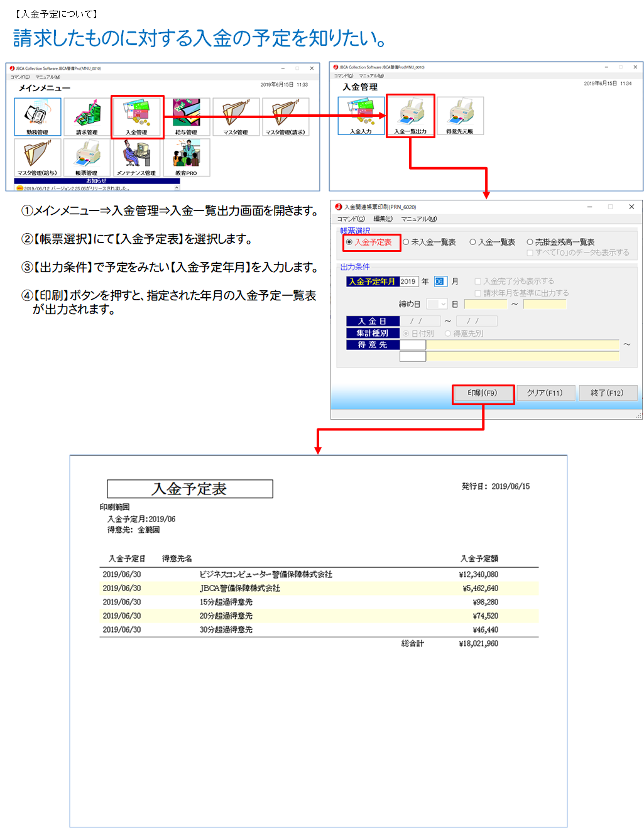Image resolution: width=644 pixels, height=828 pixels.
Task: Open the 教育PRO icon
Action: (x=187, y=156)
